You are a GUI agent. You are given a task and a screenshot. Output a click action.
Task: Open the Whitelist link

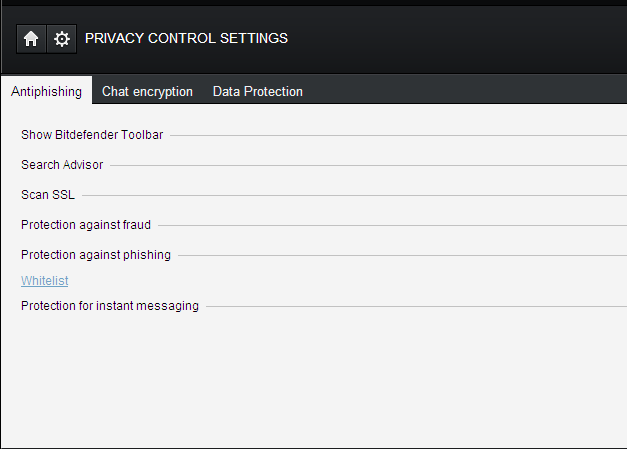pos(44,281)
